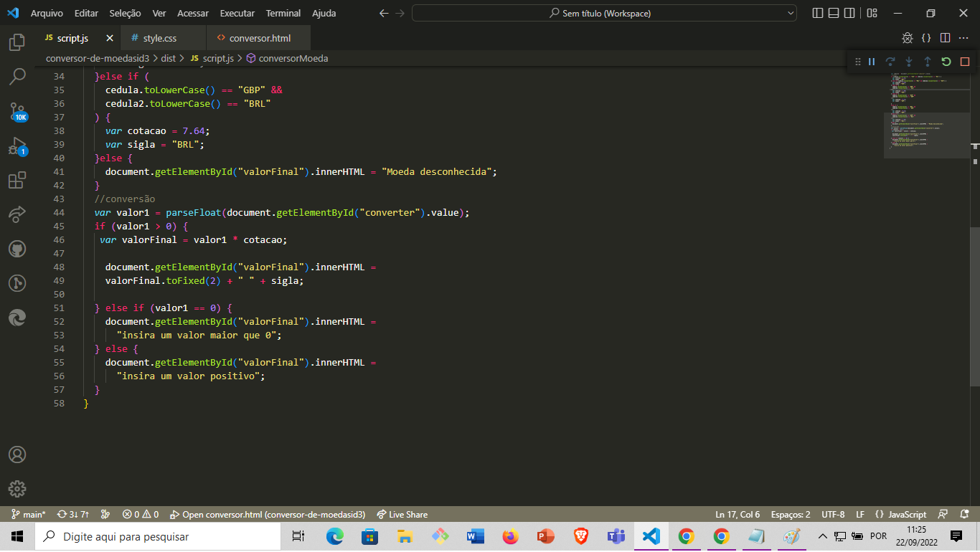Open the Customize Layout menu
Screen dimensions: 980x552
click(x=872, y=13)
